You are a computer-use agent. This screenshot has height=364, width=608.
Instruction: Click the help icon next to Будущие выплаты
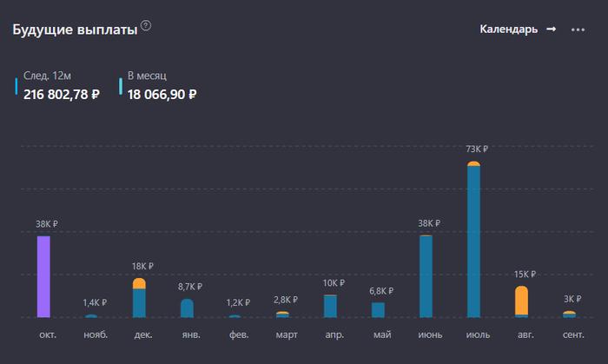coord(146,26)
